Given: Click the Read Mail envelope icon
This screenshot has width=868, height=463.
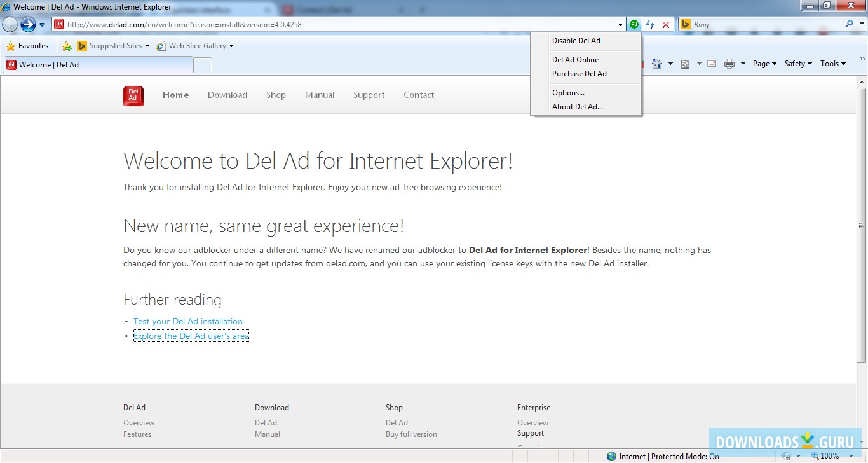Looking at the screenshot, I should tap(712, 64).
